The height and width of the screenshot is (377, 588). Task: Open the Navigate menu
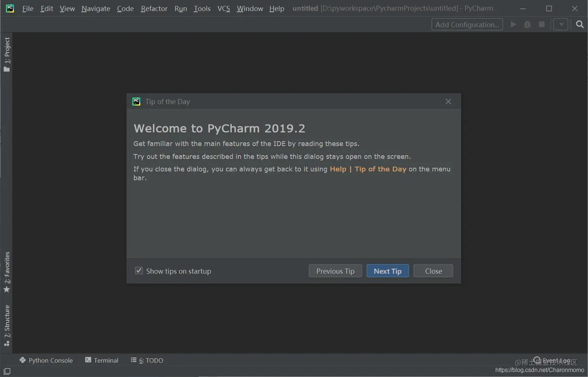pyautogui.click(x=96, y=8)
